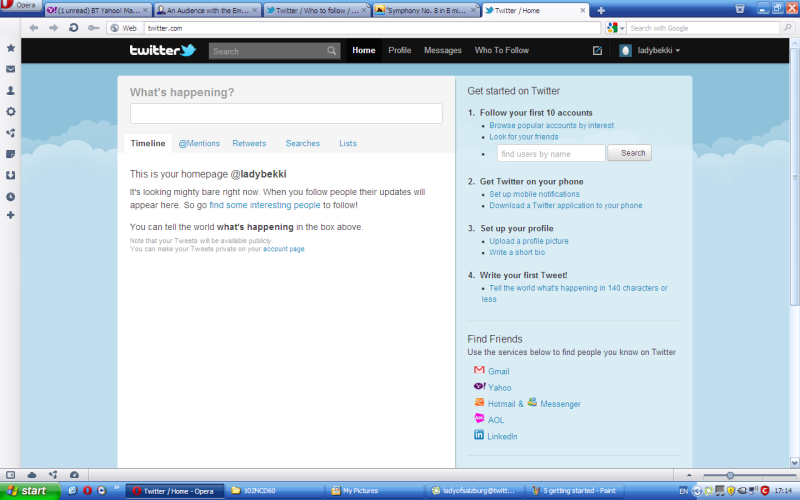This screenshot has height=500, width=800.
Task: Open the Opera Unite panel icon
Action: point(10,133)
